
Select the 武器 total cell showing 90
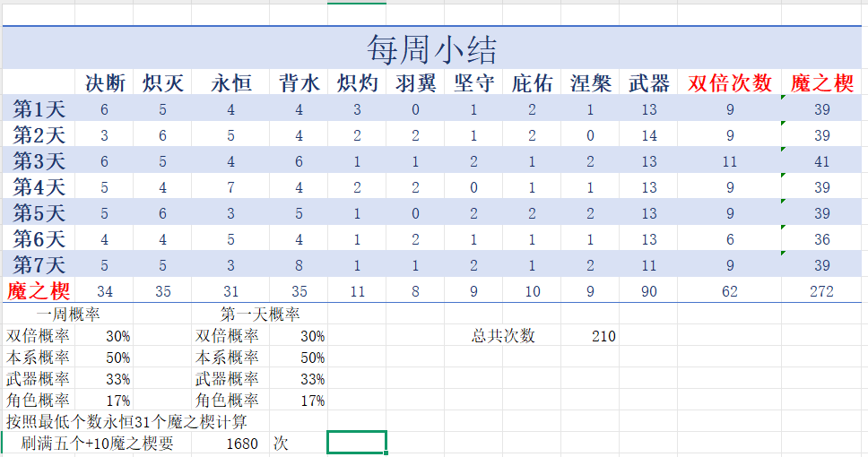[x=648, y=291]
